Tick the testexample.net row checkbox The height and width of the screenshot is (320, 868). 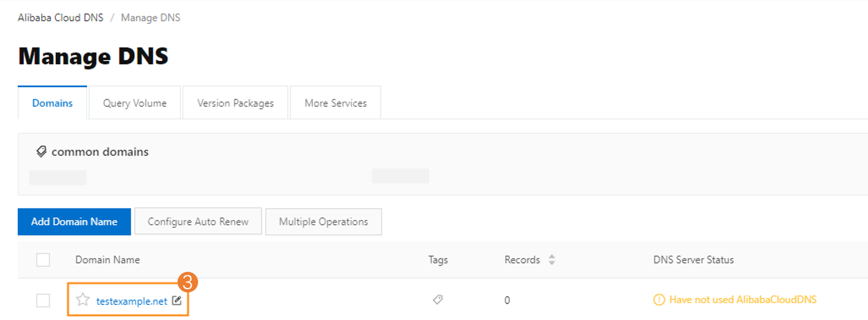pos(43,301)
